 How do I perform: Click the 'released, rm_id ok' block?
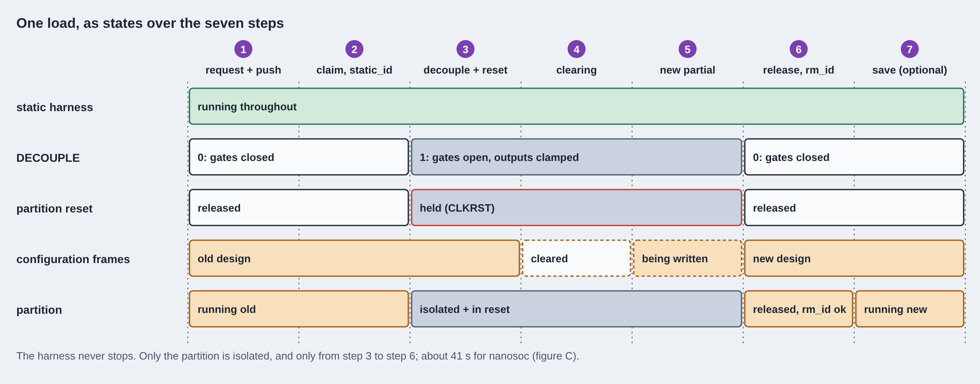point(799,309)
